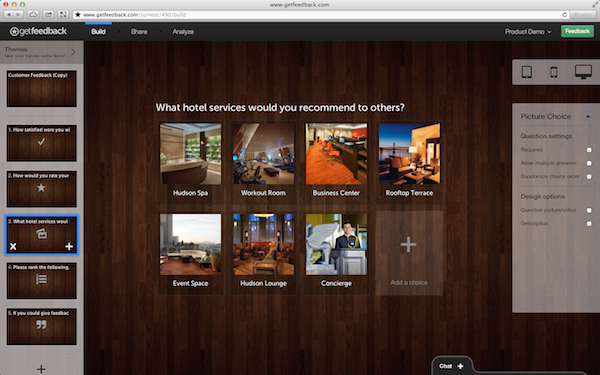Select Hudson Lounge picture
Image resolution: width=600 pixels, height=375 pixels.
(x=263, y=244)
